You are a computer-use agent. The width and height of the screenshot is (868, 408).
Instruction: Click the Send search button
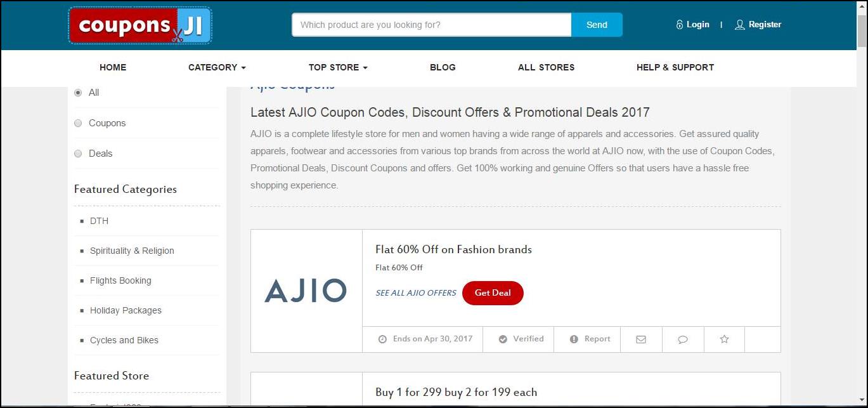click(597, 25)
